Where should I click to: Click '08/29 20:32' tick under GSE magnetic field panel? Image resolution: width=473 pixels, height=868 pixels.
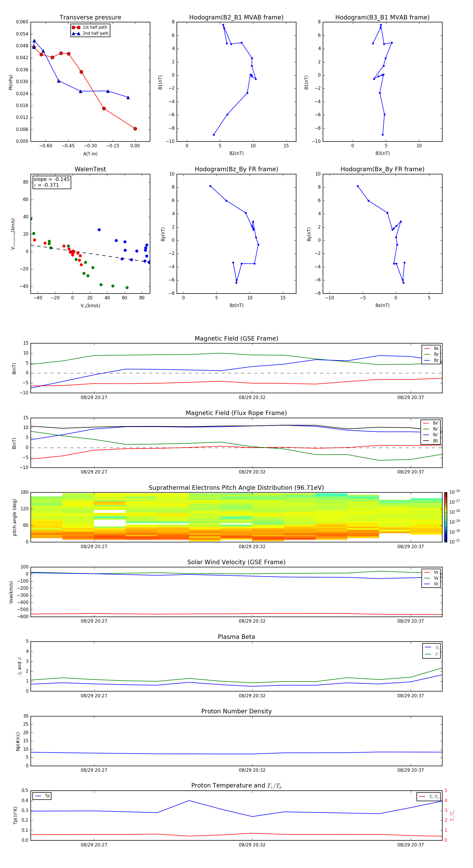(252, 397)
